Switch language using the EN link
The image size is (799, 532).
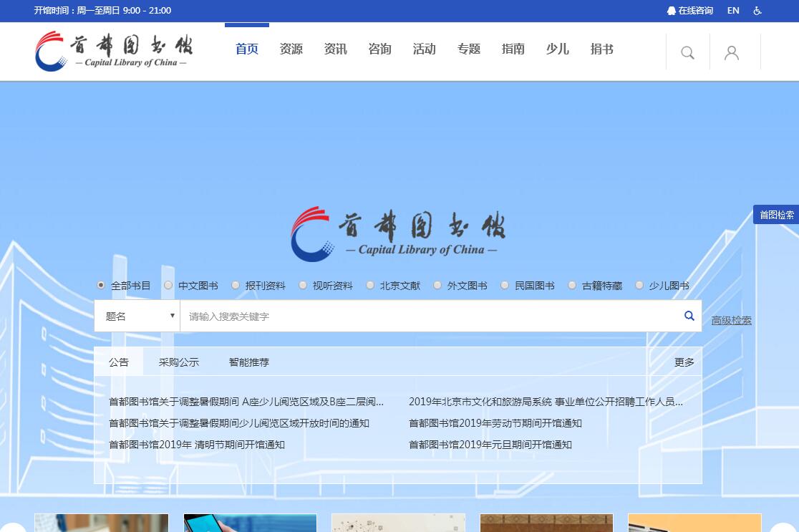733,11
